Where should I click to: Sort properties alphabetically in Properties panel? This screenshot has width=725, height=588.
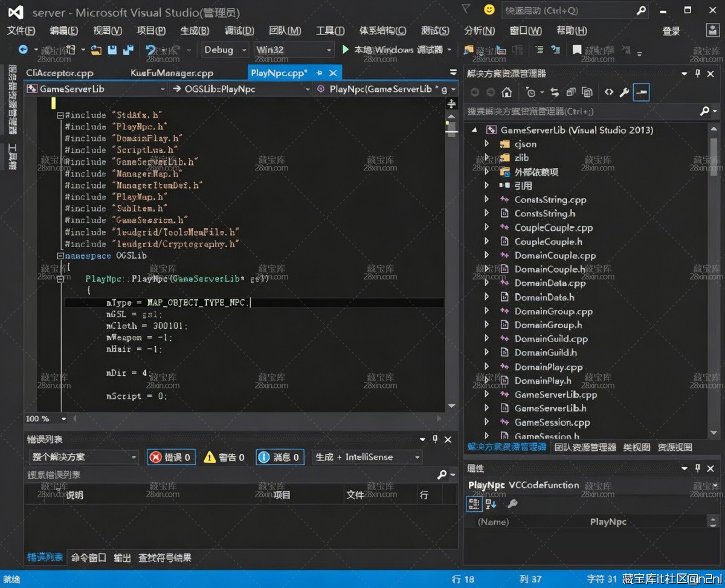tap(491, 504)
